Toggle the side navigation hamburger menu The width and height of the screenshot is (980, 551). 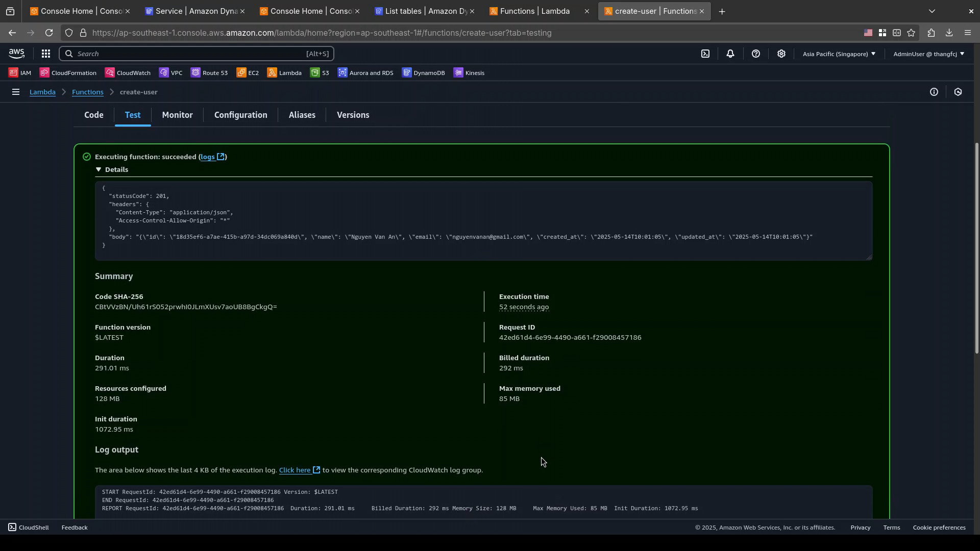tap(16, 92)
